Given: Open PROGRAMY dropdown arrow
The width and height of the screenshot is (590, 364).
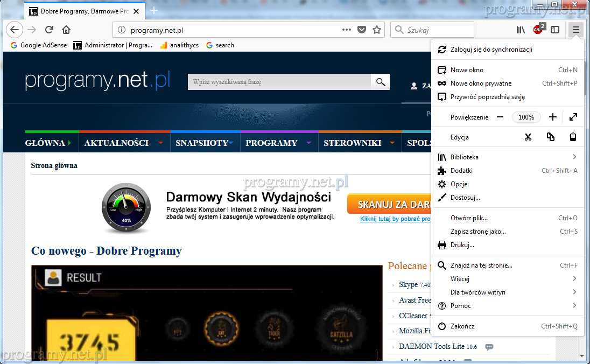Looking at the screenshot, I should pos(309,143).
